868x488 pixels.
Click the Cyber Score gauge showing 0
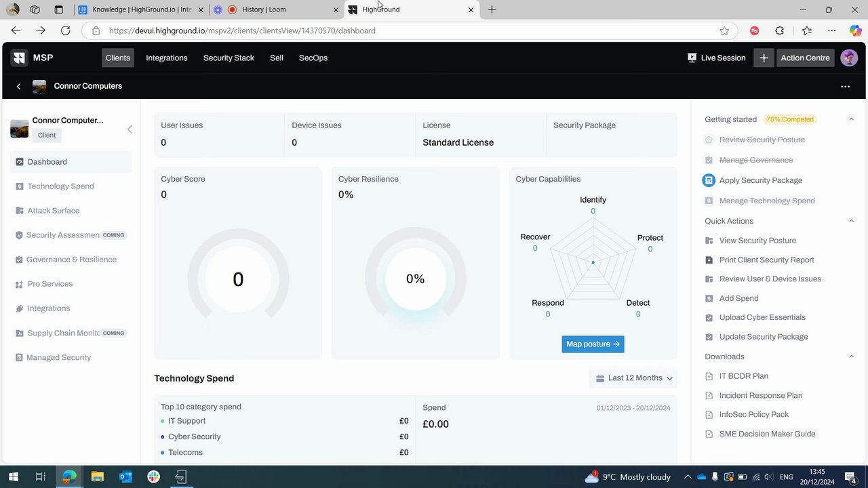pyautogui.click(x=238, y=279)
